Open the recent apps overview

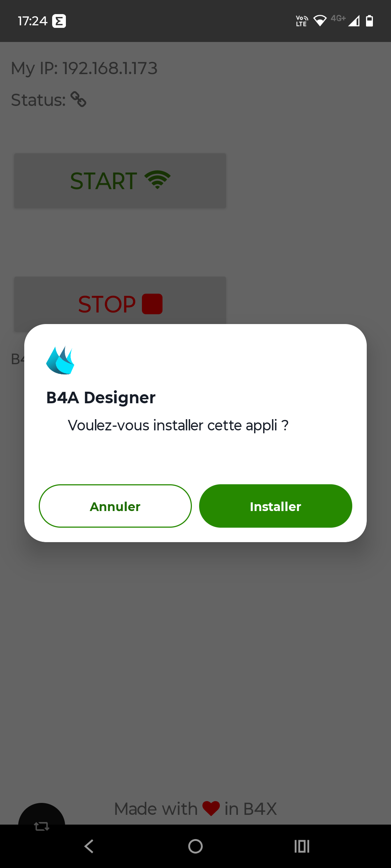point(302,846)
